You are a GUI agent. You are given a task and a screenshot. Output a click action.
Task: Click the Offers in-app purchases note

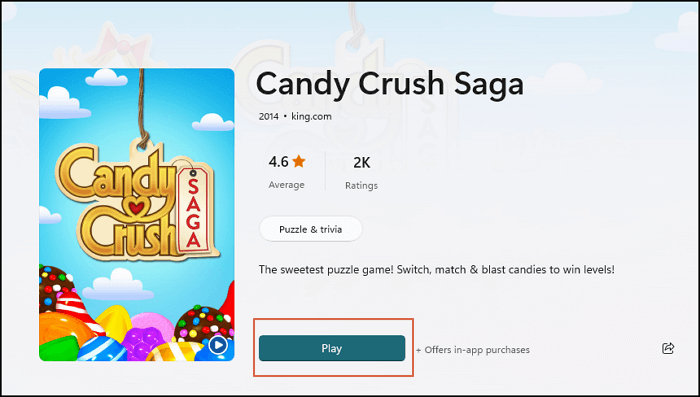point(473,350)
